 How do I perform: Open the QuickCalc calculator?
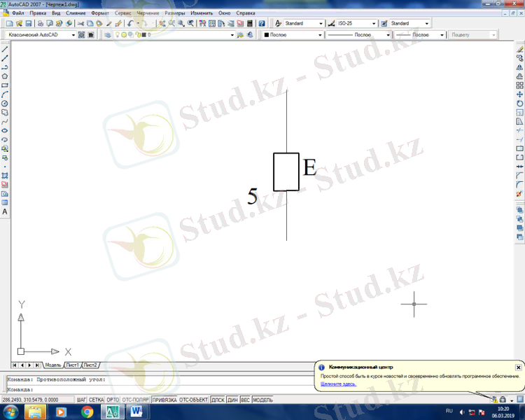coord(250,23)
